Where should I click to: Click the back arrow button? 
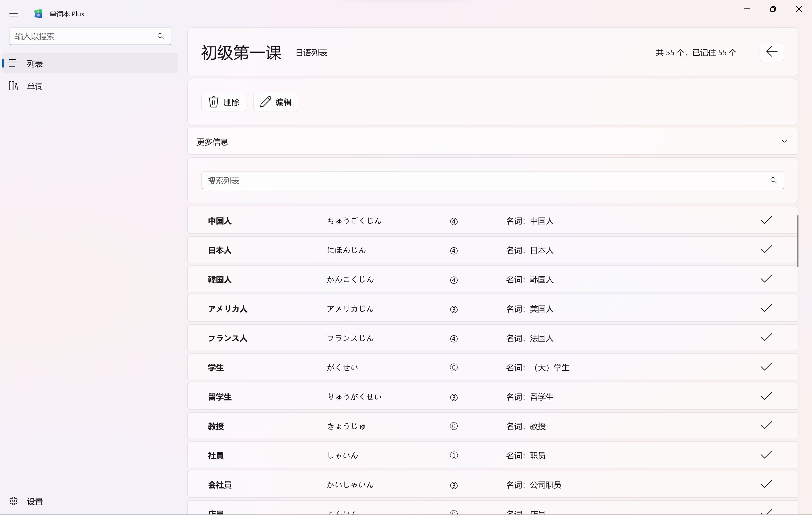point(771,52)
